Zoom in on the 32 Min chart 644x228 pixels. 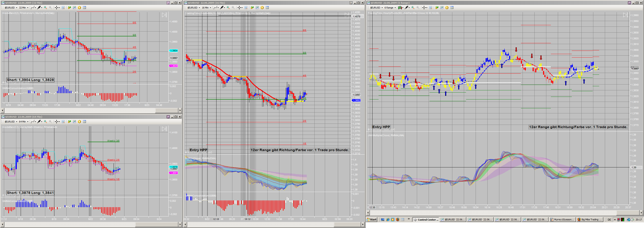tap(45, 8)
